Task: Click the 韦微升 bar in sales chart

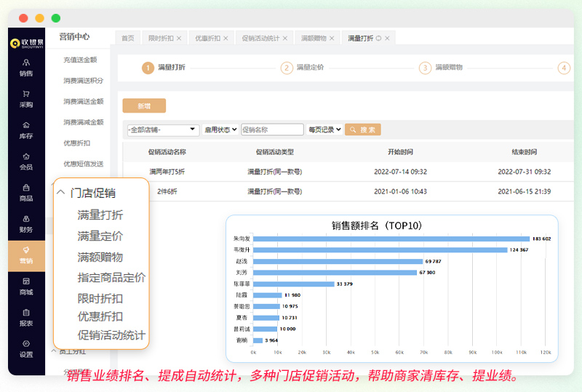Action: [x=380, y=250]
